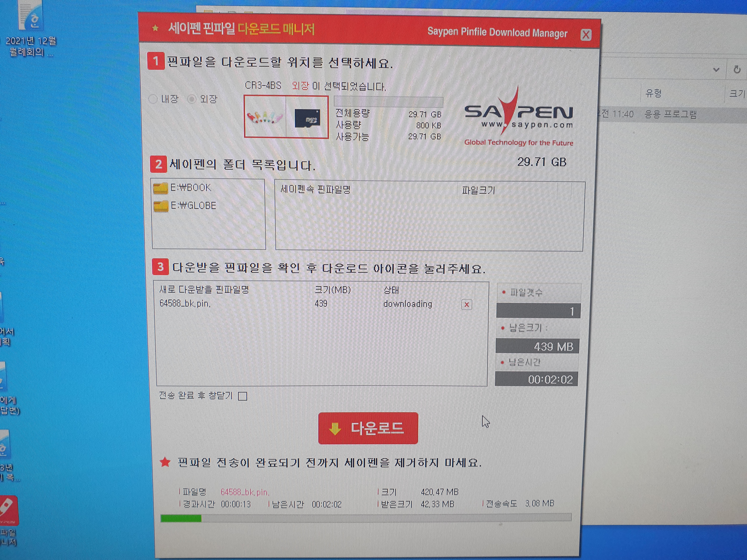Click the 세이펜속 핀파일명 column header
This screenshot has height=560, width=747.
pos(315,189)
